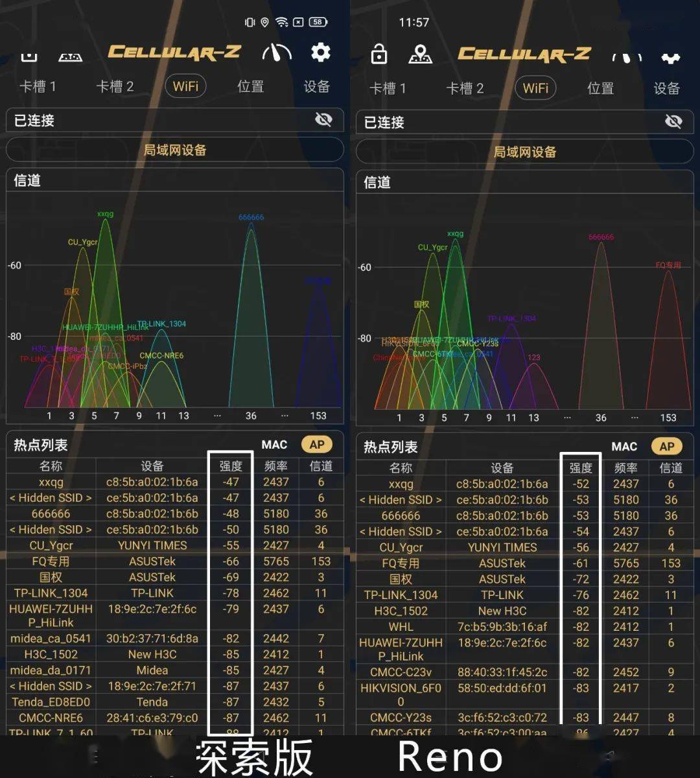Open 设备 tab on 深索版 screen
Image resolution: width=700 pixels, height=778 pixels.
(317, 86)
